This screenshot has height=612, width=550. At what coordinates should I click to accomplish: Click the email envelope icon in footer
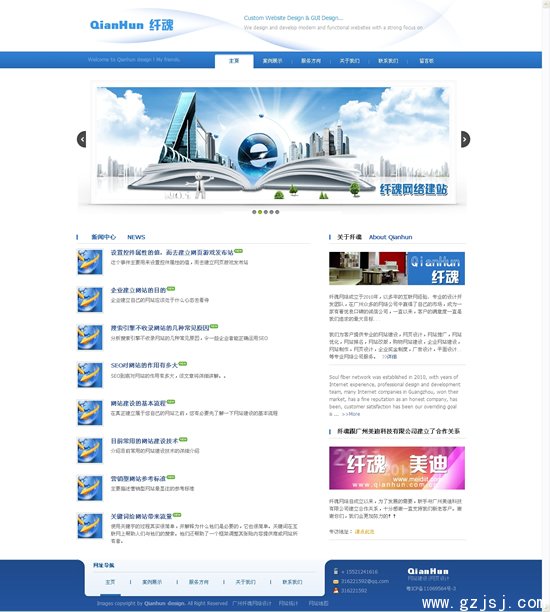pyautogui.click(x=336, y=581)
